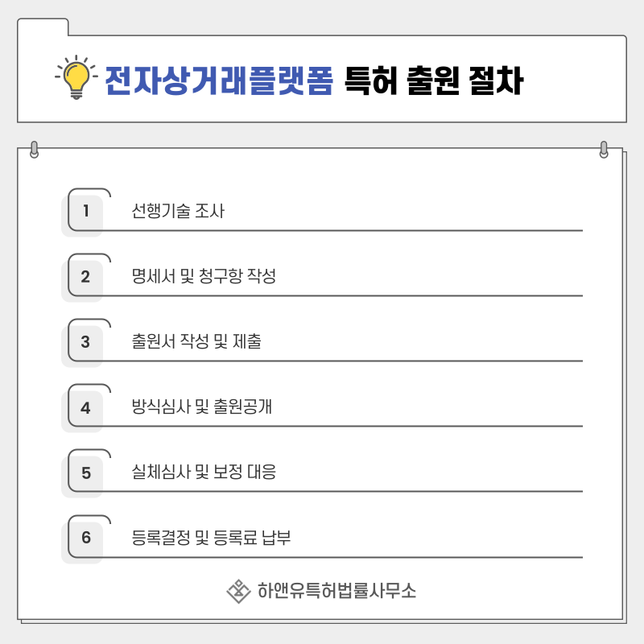This screenshot has height=644, width=644.
Task: Click the folder tab above the title
Action: (x=43, y=27)
